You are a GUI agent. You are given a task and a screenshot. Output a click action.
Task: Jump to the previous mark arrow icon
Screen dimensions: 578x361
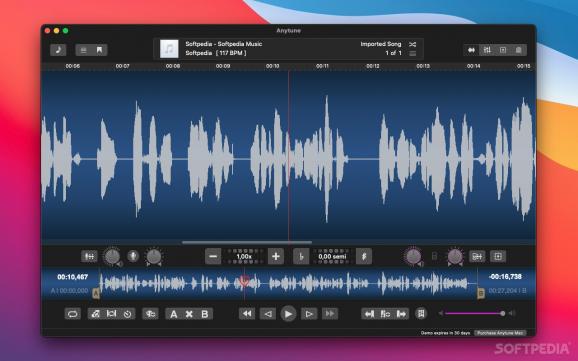pos(369,314)
